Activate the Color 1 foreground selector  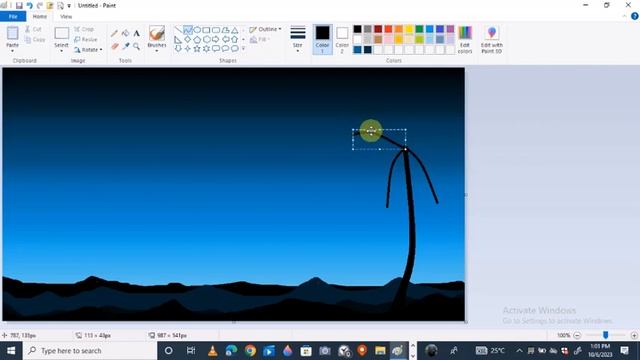click(322, 40)
